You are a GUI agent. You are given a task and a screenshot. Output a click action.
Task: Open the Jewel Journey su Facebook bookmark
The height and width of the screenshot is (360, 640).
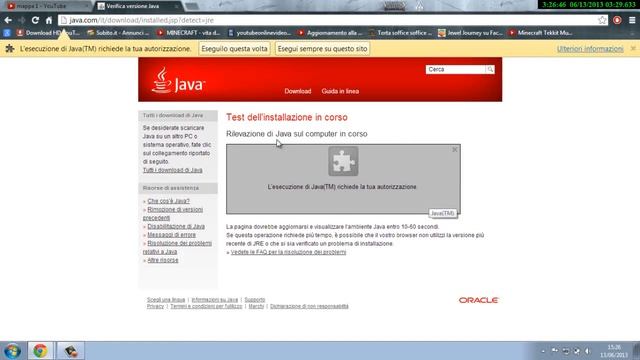(470, 33)
